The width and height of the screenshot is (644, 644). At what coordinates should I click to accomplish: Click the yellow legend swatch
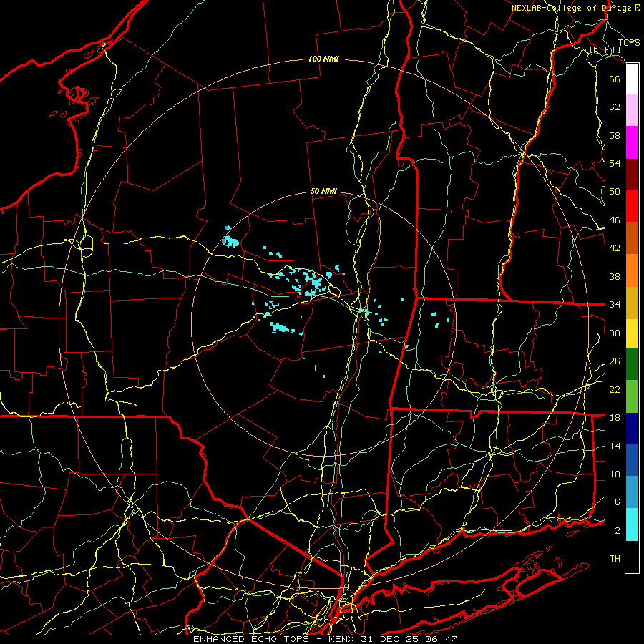coord(632,333)
